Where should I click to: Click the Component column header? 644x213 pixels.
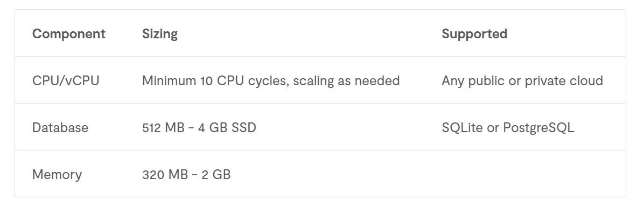click(68, 34)
